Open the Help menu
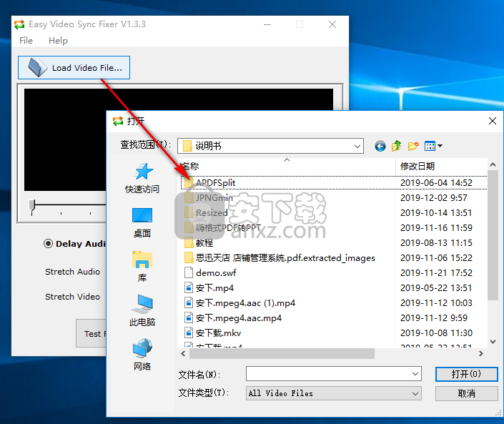504x424 pixels. [58, 41]
